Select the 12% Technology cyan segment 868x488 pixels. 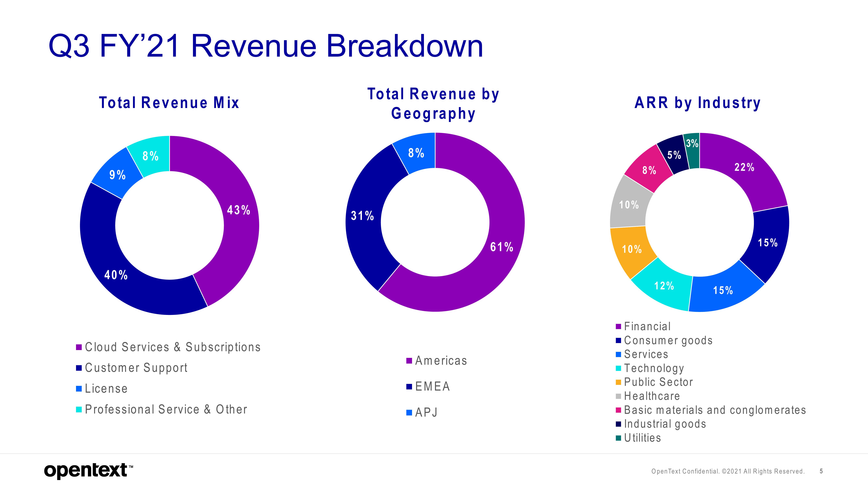(664, 286)
